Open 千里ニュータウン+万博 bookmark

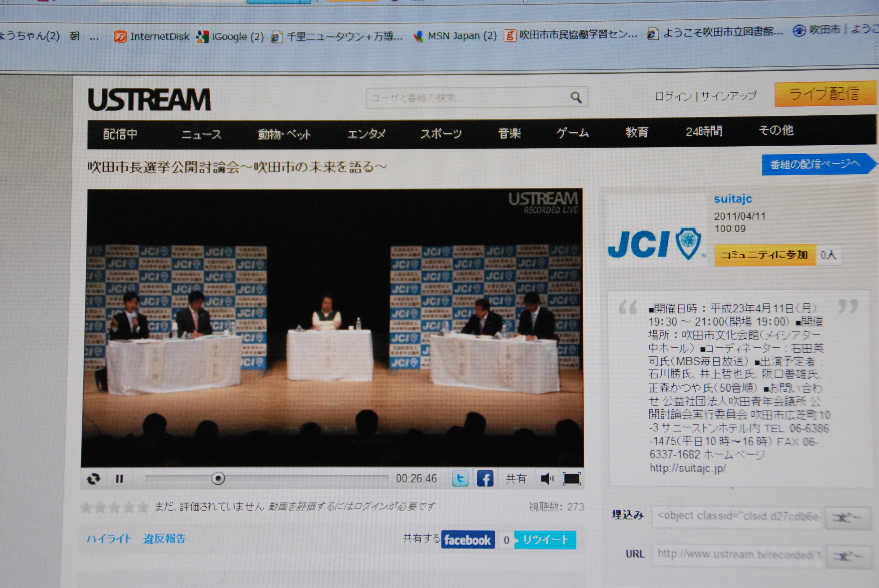point(337,36)
